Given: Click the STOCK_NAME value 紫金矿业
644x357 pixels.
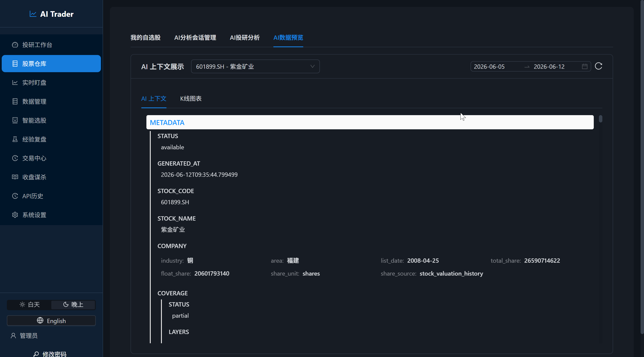Looking at the screenshot, I should click(x=173, y=229).
